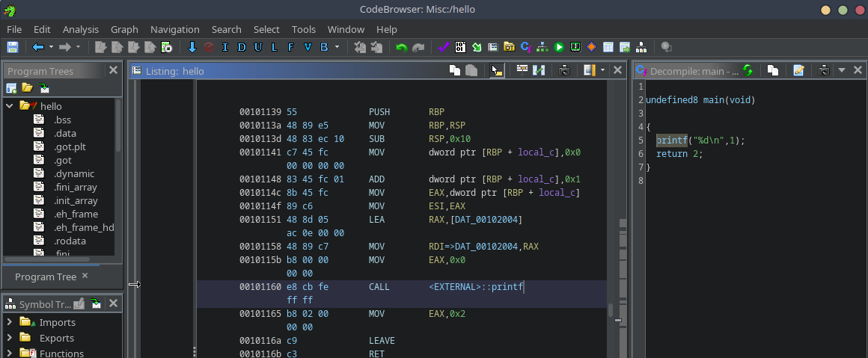This screenshot has height=358, width=868.
Task: Expand the Exports node in Symbol Tree
Action: pyautogui.click(x=10, y=338)
